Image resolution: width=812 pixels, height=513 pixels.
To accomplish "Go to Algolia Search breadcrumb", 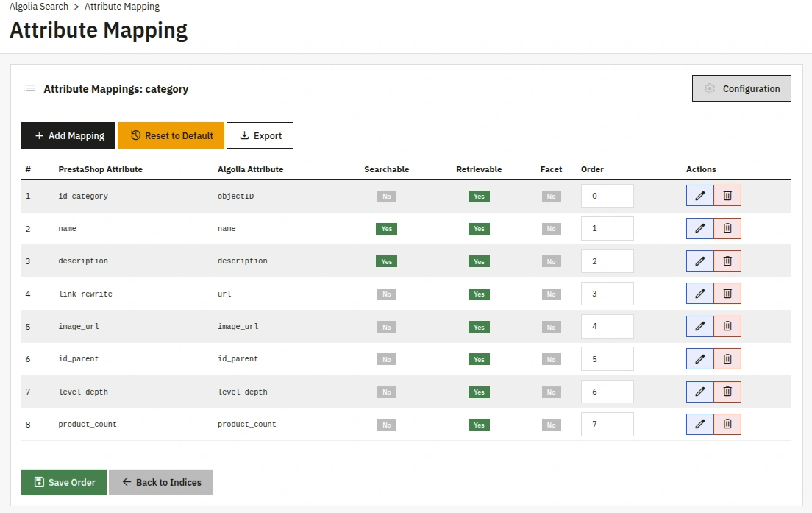I will point(39,7).
